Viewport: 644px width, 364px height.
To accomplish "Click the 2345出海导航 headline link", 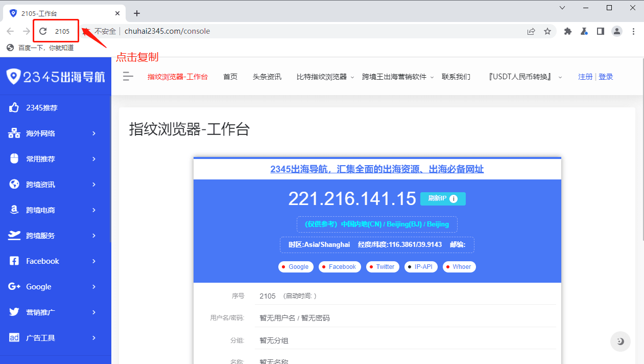I will pos(377,169).
